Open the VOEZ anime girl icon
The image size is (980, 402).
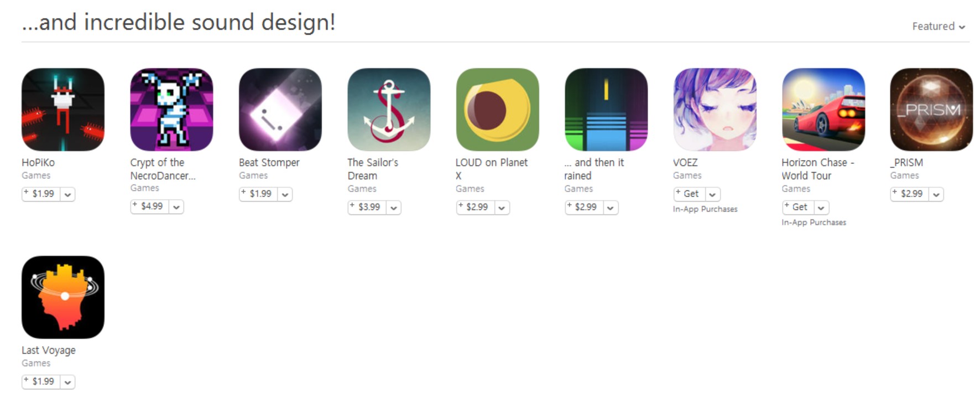tap(715, 110)
